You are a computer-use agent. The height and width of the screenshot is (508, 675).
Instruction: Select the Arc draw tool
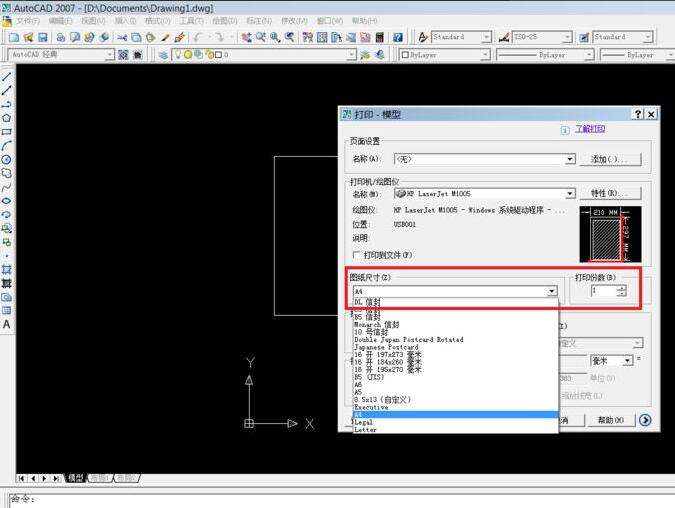tap(6, 146)
